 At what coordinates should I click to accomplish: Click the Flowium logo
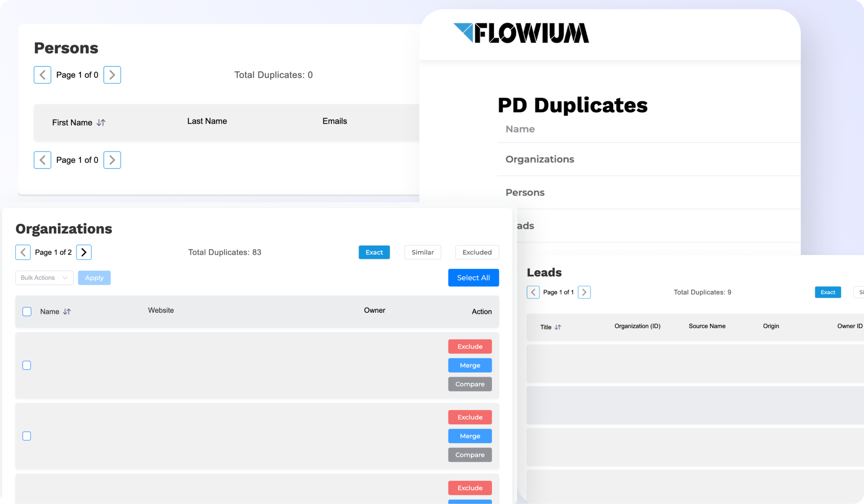point(521,33)
